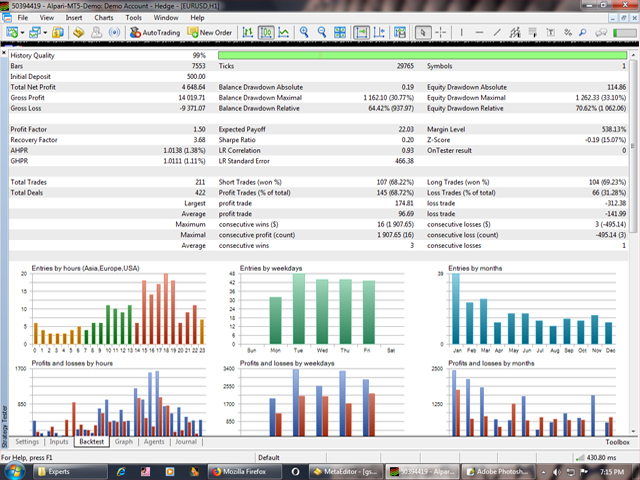
Task: Switch chart to bar chart mode
Action: click(x=247, y=32)
